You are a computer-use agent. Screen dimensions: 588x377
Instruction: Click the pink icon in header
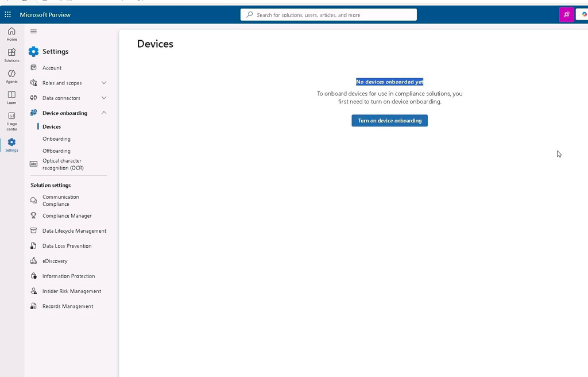coord(567,14)
